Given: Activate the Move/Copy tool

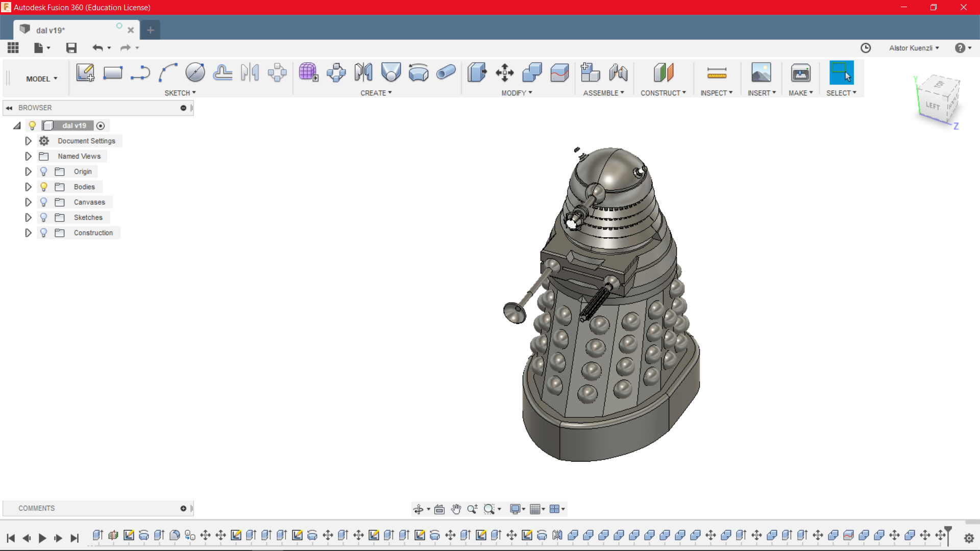Looking at the screenshot, I should (x=505, y=73).
